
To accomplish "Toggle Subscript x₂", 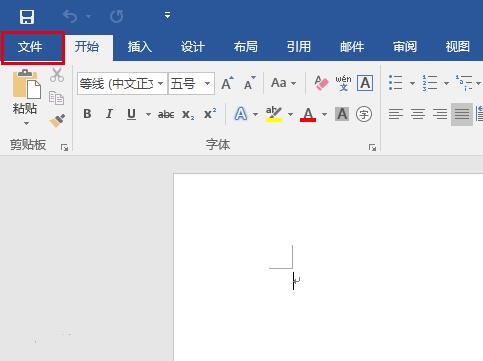I will click(188, 115).
